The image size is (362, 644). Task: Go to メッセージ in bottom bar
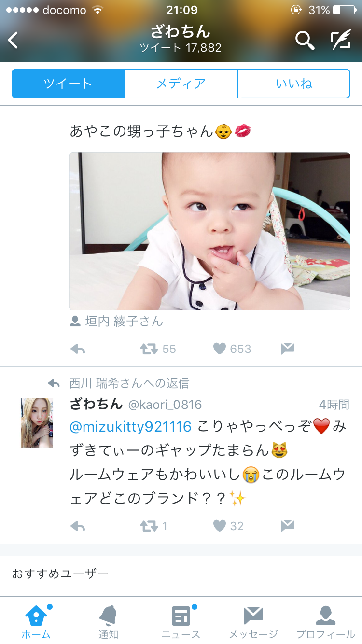click(x=253, y=621)
